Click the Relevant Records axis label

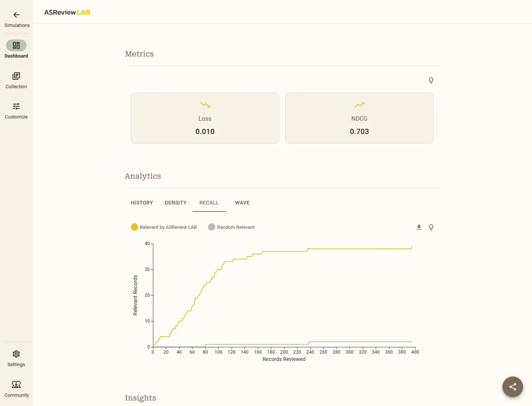(135, 295)
